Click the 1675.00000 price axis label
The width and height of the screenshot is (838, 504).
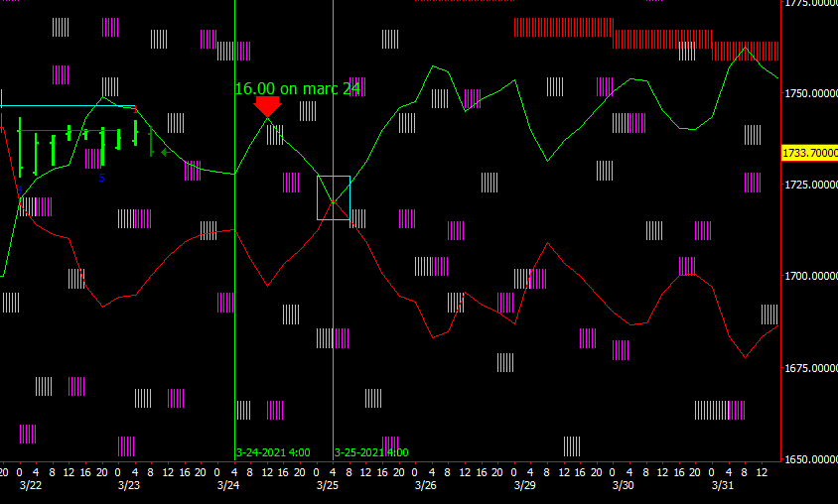tap(811, 368)
